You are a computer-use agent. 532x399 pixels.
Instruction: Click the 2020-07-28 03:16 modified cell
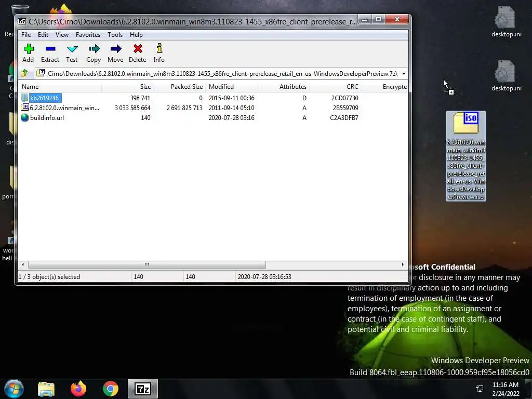point(231,118)
